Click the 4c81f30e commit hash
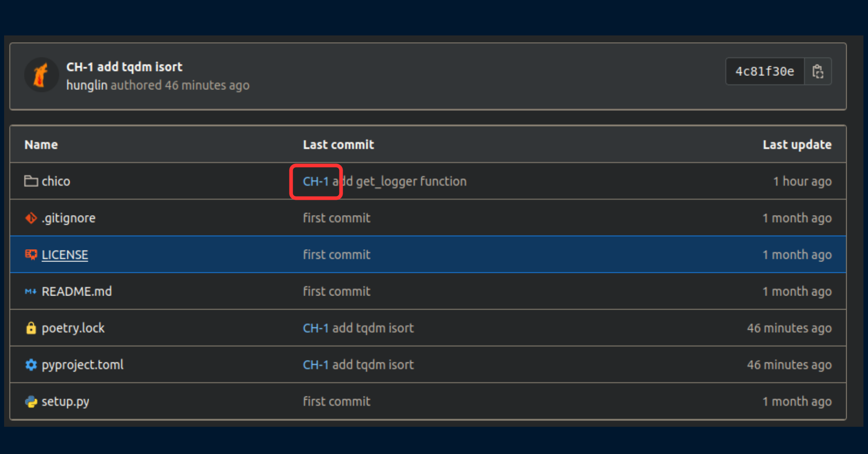868x454 pixels. point(765,72)
